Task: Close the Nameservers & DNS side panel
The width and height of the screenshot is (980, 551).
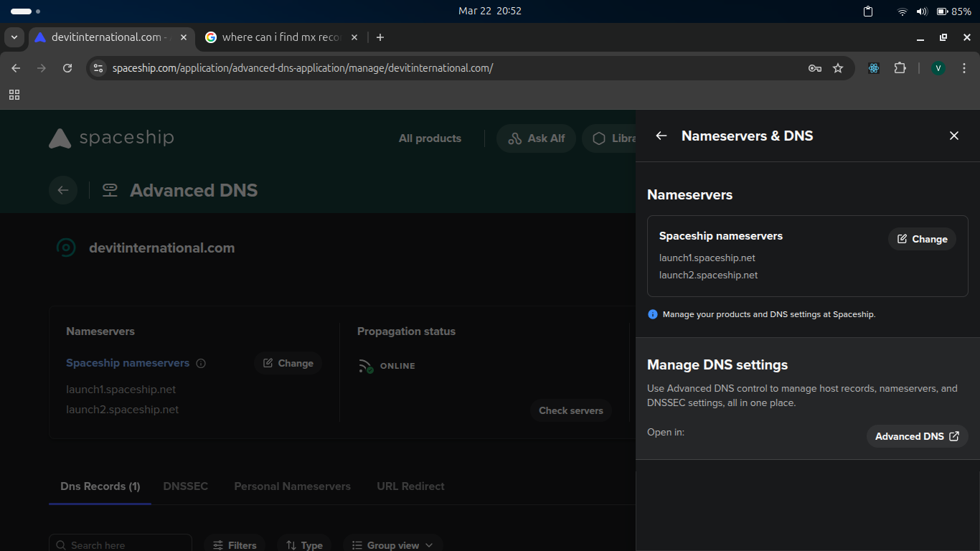Action: pos(953,136)
